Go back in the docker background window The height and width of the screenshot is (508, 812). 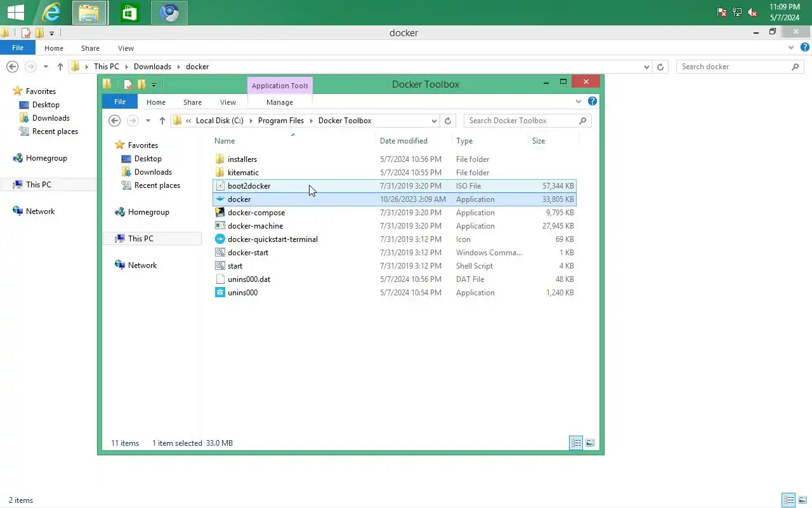[12, 67]
